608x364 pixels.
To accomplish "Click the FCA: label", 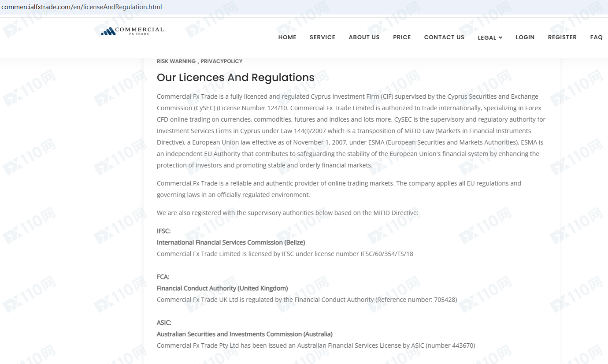I will 163,277.
